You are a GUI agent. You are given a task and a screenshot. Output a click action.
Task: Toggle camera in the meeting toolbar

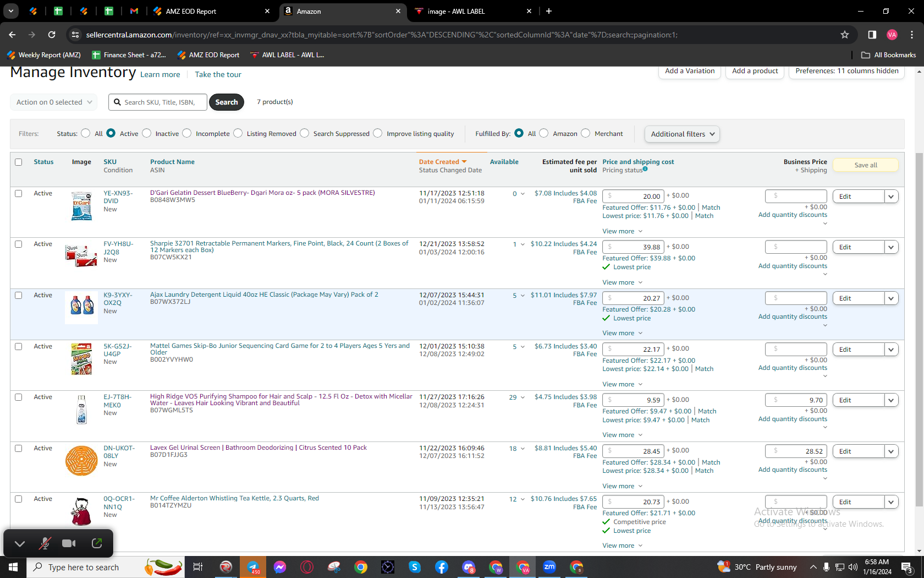click(x=69, y=543)
